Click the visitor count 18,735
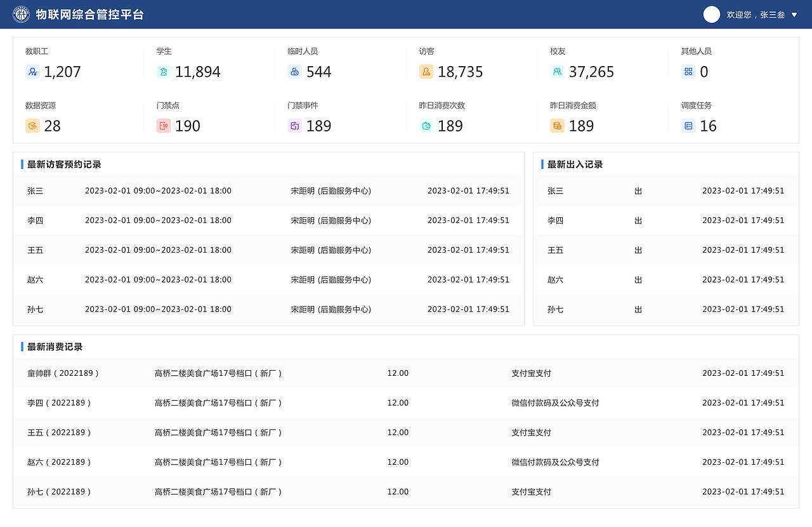812x527 pixels. point(461,72)
